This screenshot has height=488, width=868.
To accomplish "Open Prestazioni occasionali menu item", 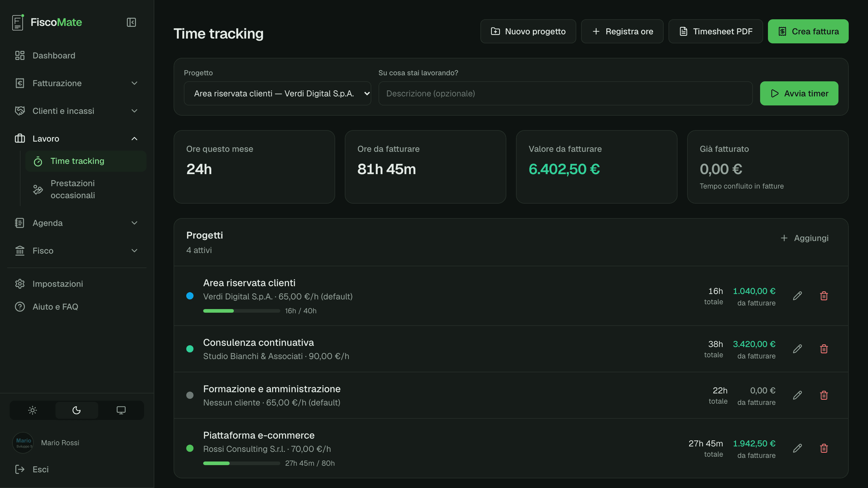I will pos(86,189).
